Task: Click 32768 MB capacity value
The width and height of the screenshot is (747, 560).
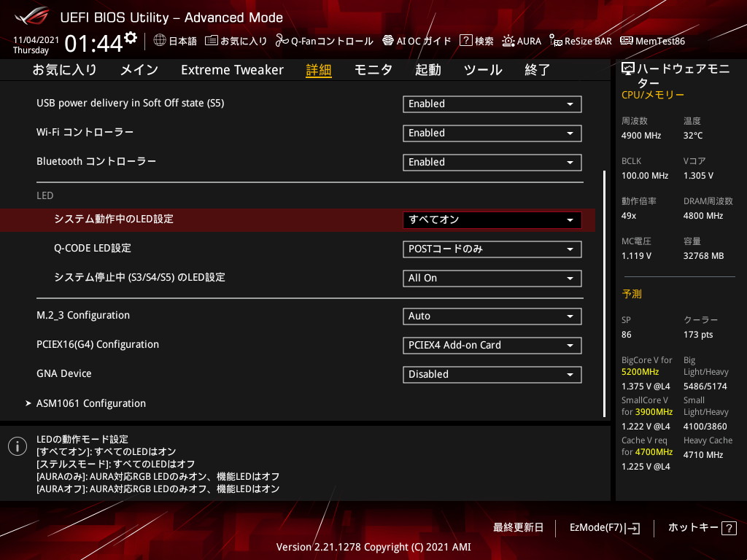Action: [x=703, y=256]
